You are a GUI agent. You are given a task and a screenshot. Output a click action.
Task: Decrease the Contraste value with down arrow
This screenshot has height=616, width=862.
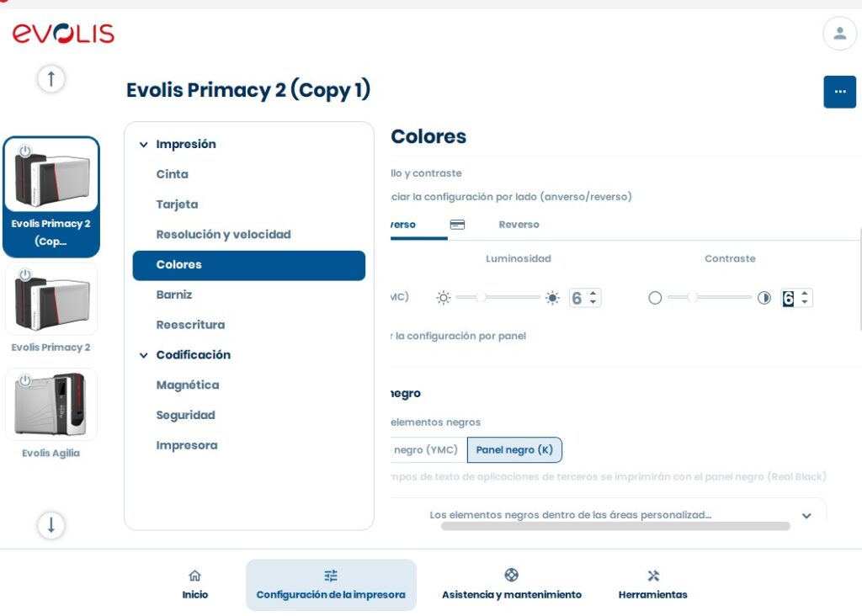coord(805,302)
